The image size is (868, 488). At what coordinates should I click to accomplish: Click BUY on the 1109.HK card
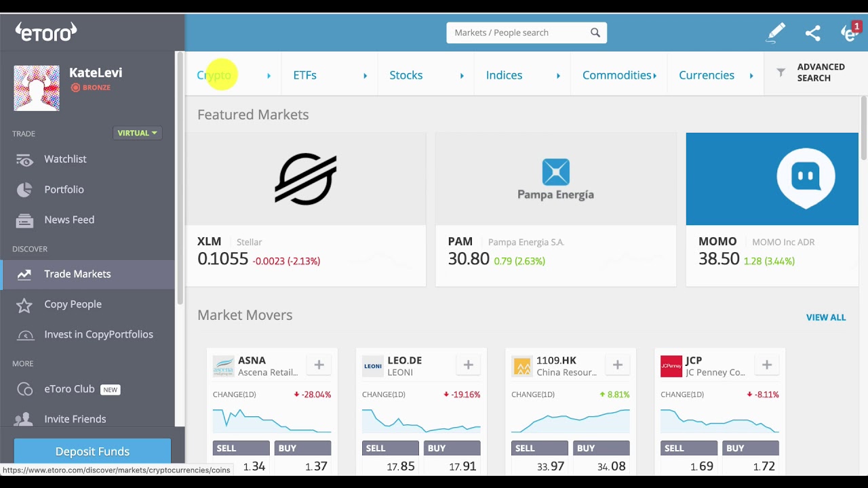pyautogui.click(x=601, y=448)
